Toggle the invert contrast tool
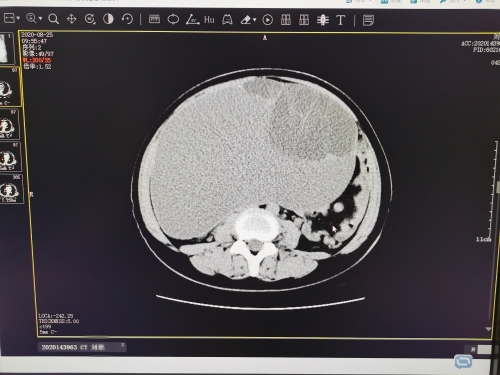 click(108, 19)
